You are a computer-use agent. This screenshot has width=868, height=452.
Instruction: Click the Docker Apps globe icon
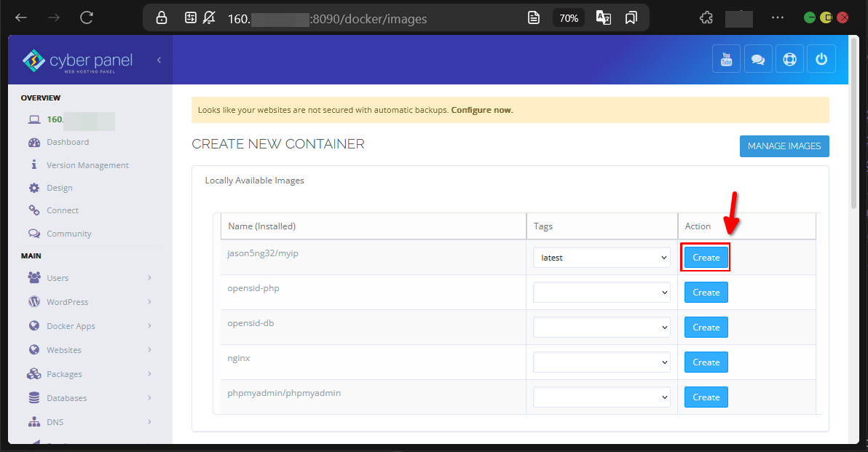pos(34,326)
